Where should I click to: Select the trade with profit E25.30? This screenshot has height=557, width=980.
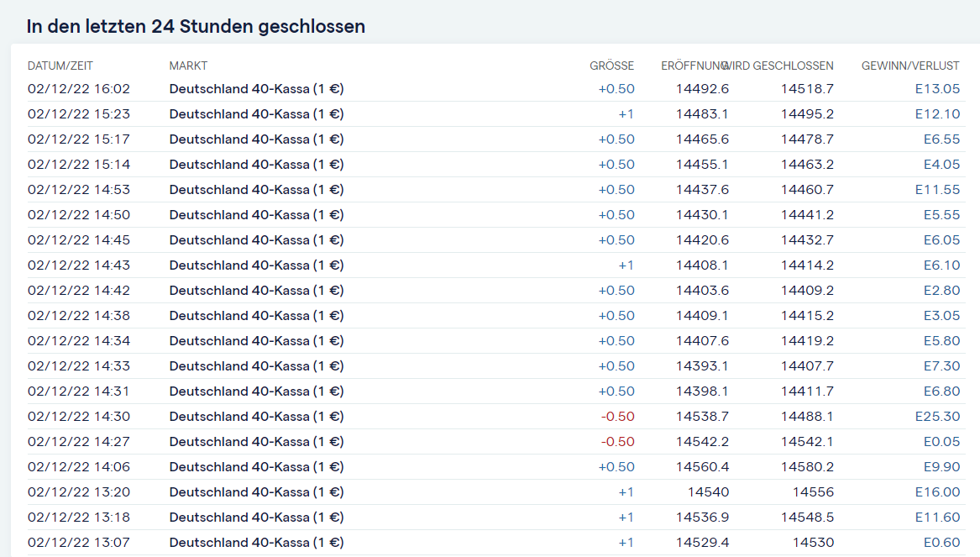click(x=937, y=417)
